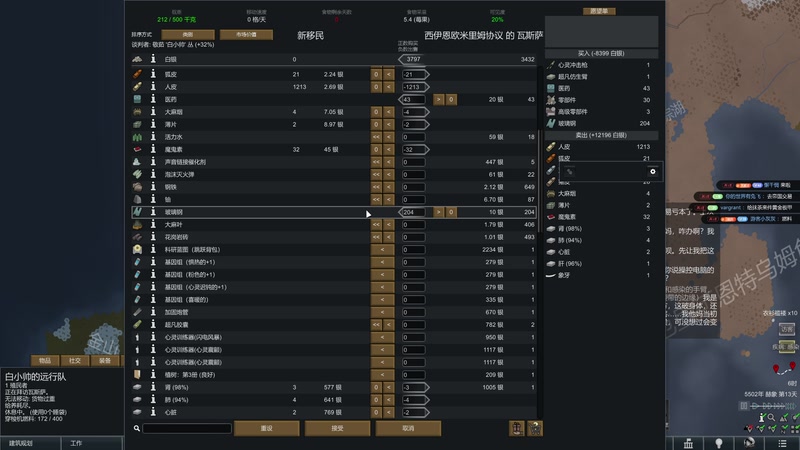Click info icon beside 玻璃钢 in trade list
The height and width of the screenshot is (450, 800).
pos(153,212)
